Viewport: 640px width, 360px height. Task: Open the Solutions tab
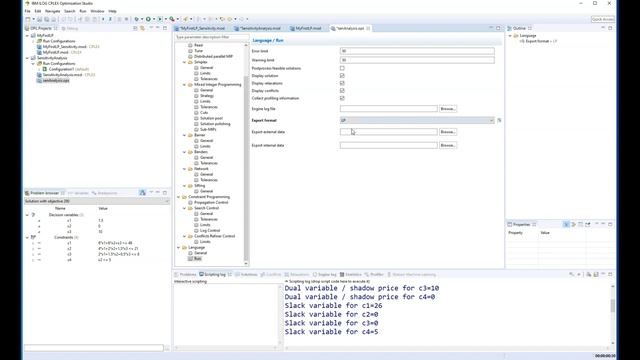pyautogui.click(x=248, y=274)
